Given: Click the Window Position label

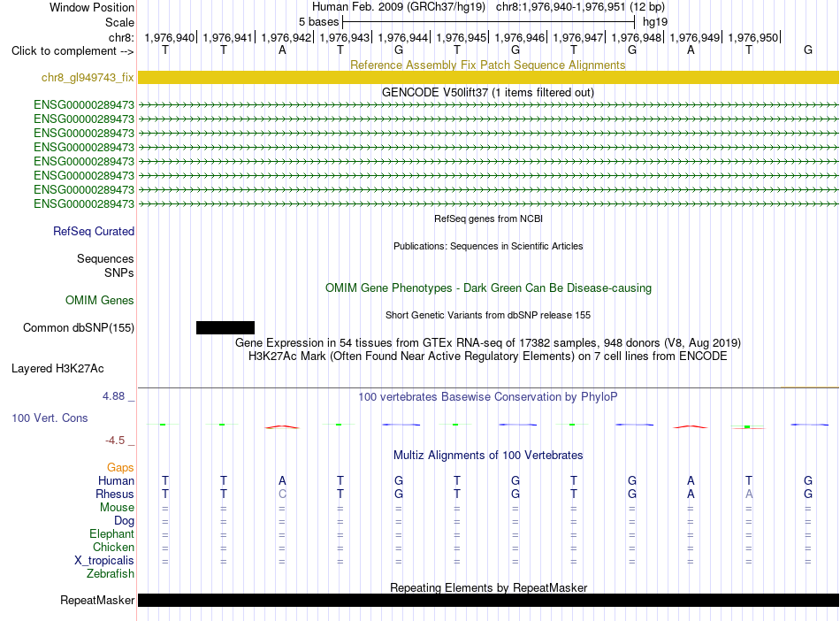Looking at the screenshot, I should 92,7.
